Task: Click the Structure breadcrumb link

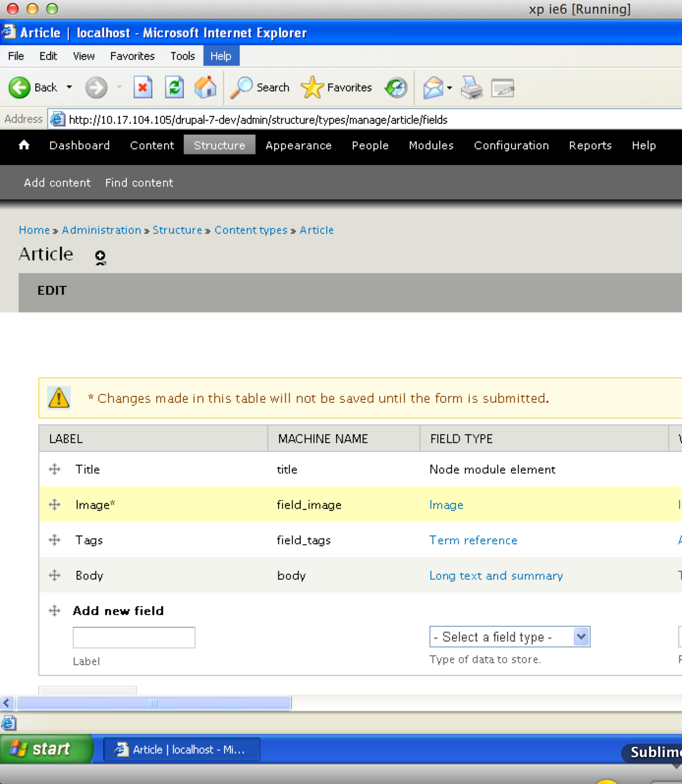Action: click(x=177, y=230)
